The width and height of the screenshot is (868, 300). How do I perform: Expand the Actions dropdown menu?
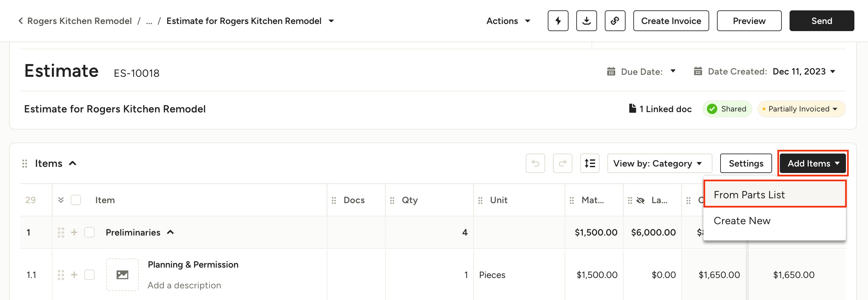(x=508, y=21)
